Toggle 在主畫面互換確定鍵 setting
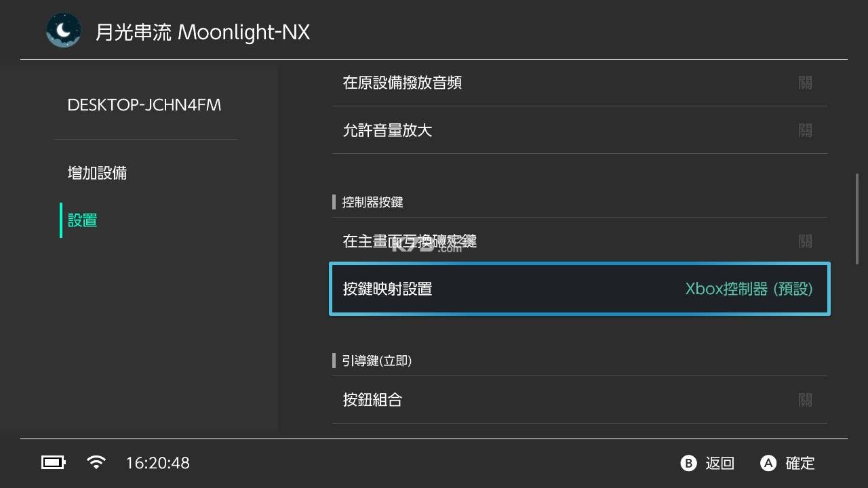 [578, 241]
